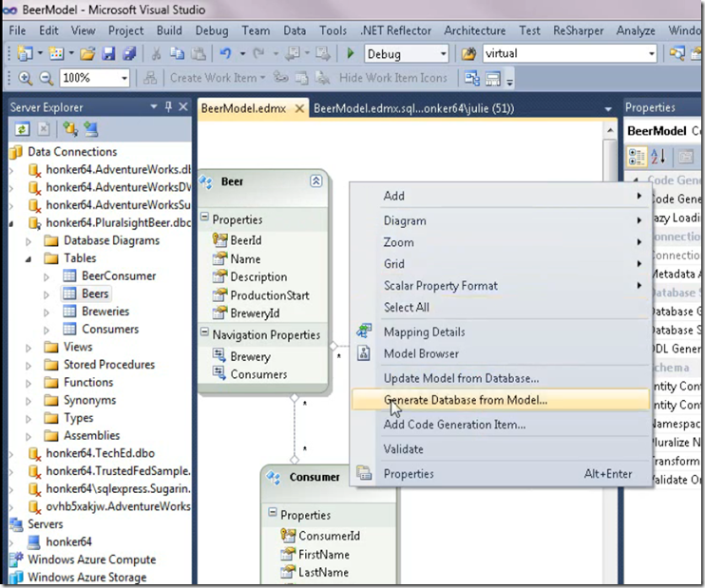Choose Add Code Generation Item
This screenshot has width=705, height=588.
coord(501,425)
